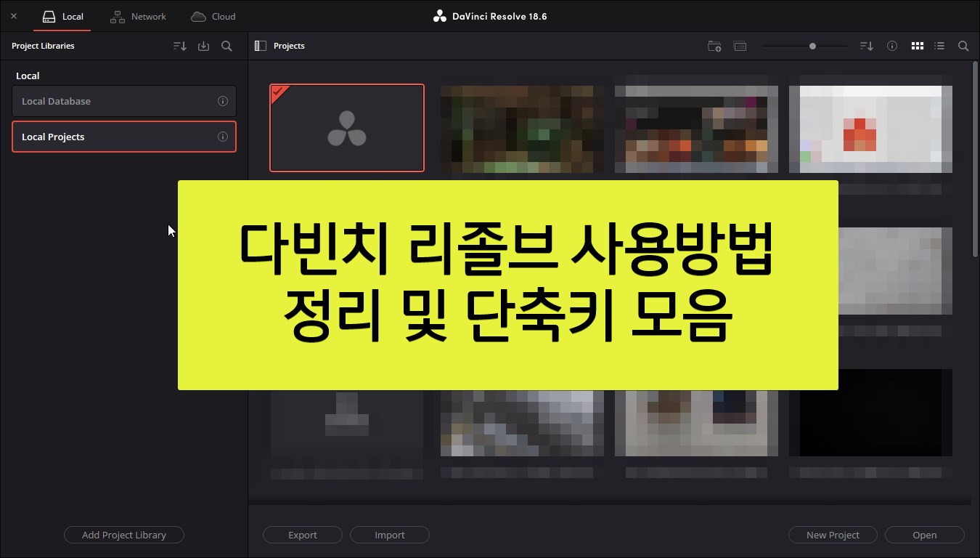Viewport: 980px width, 558px height.
Task: Click the projects panel vertical scrollbar
Action: (x=975, y=160)
